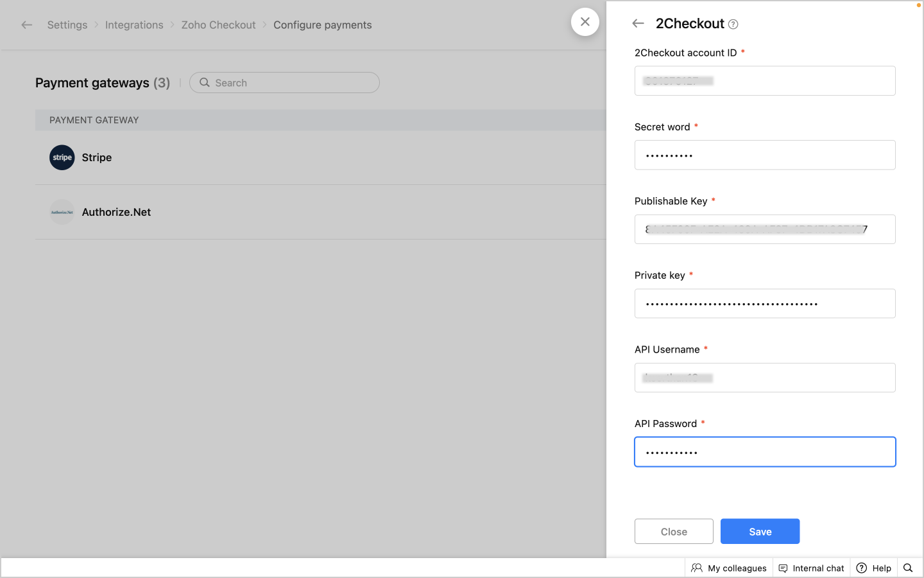Click the search magnifier in the bottom bar
The width and height of the screenshot is (924, 578).
click(x=908, y=568)
